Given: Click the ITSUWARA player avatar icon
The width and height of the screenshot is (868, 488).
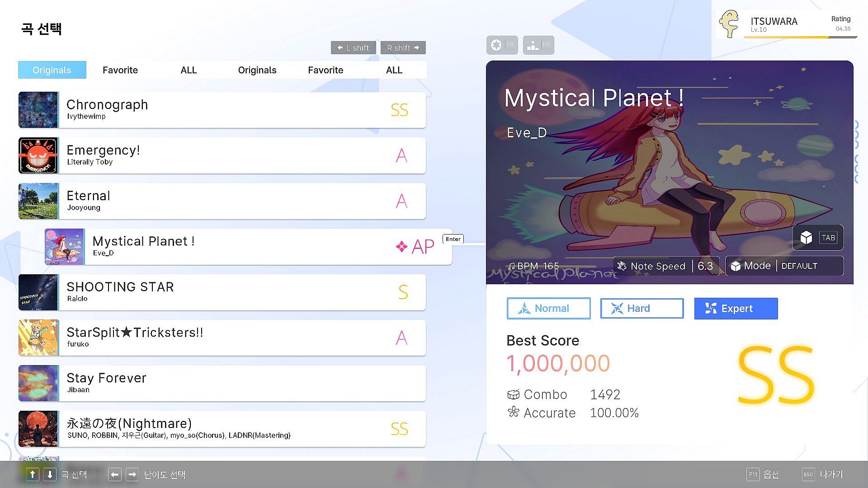Looking at the screenshot, I should [729, 24].
